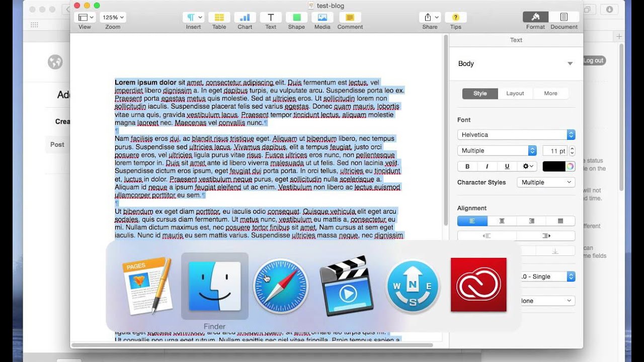Image resolution: width=644 pixels, height=362 pixels.
Task: Switch to the Style tab
Action: [480, 94]
